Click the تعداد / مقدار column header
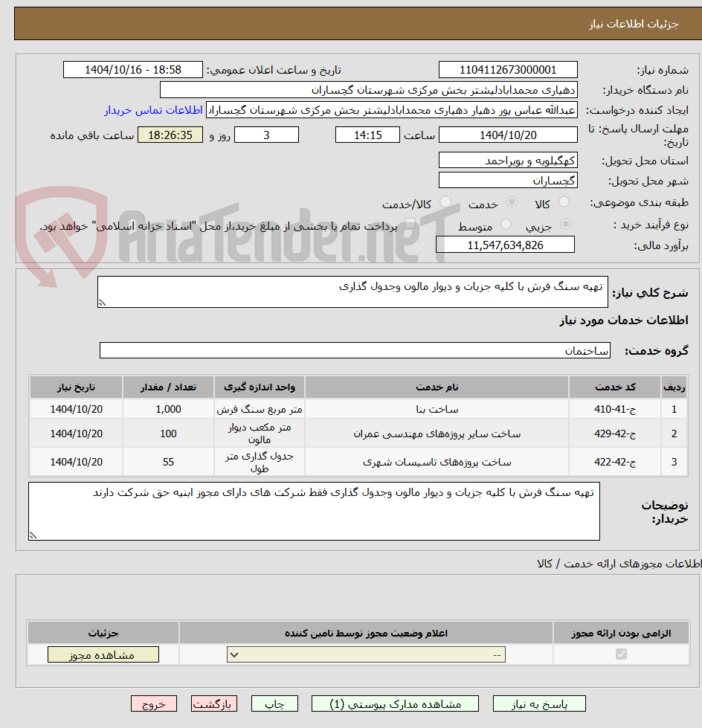This screenshot has width=702, height=728. [x=168, y=387]
